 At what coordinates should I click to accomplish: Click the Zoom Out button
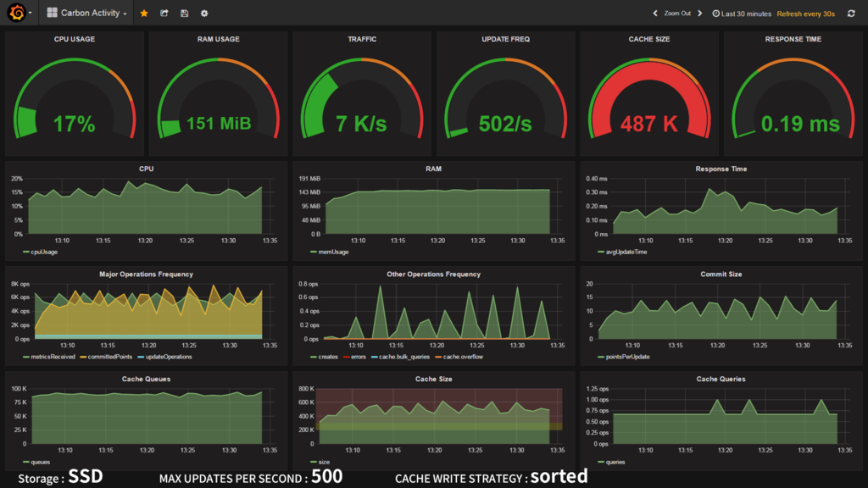(x=677, y=14)
